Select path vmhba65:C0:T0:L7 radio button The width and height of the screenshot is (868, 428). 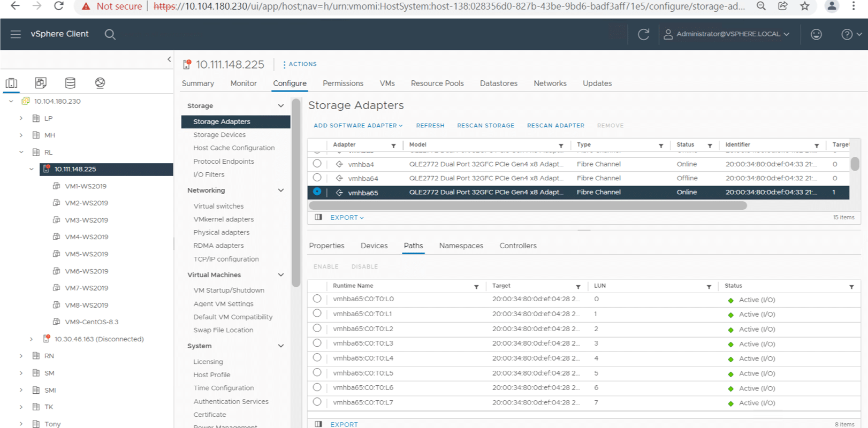coord(317,402)
